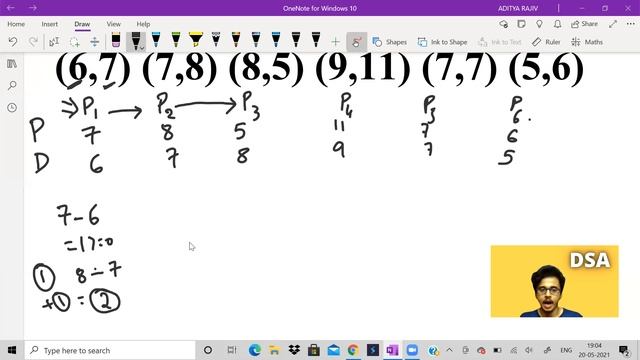Open the Help tab

click(x=143, y=24)
